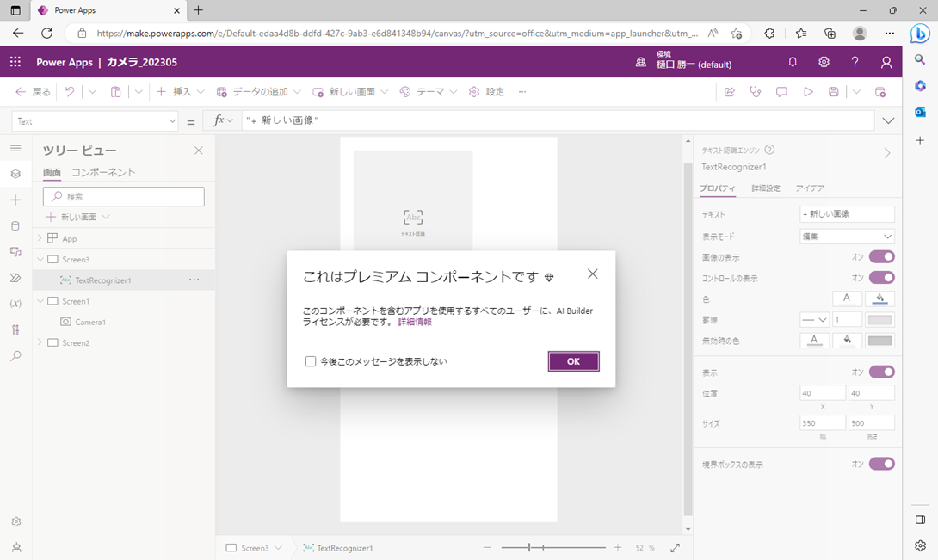Pick the fill color swatch in 色 row

[x=879, y=298]
